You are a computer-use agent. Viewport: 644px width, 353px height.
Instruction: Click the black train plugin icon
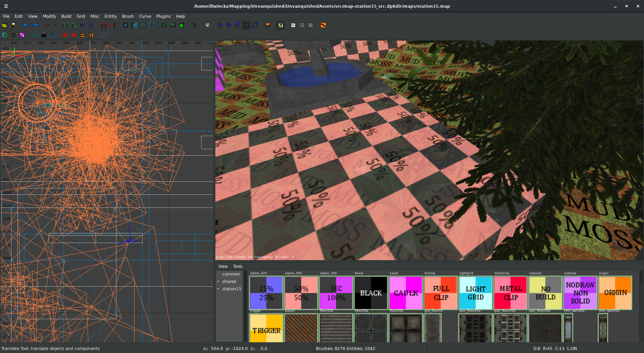pyautogui.click(x=44, y=35)
